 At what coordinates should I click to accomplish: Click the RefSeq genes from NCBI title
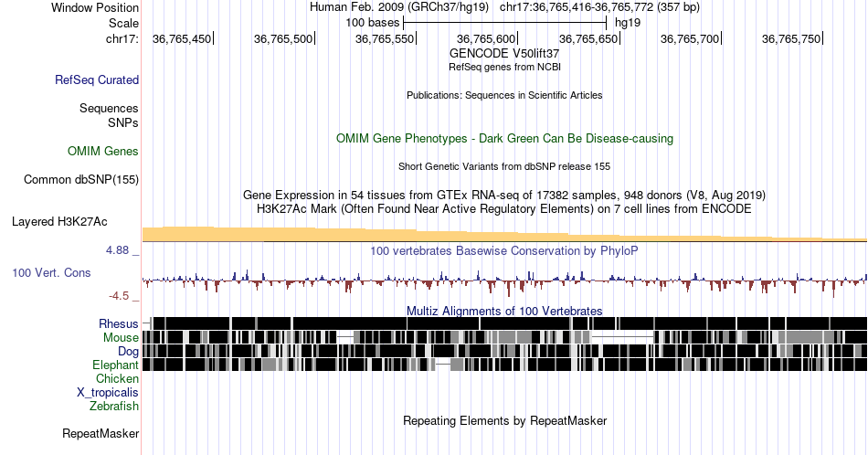[504, 67]
